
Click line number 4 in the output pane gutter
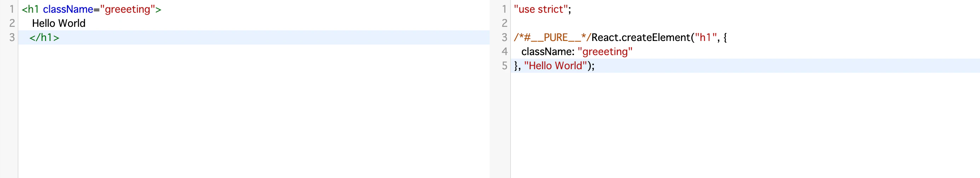coord(505,52)
